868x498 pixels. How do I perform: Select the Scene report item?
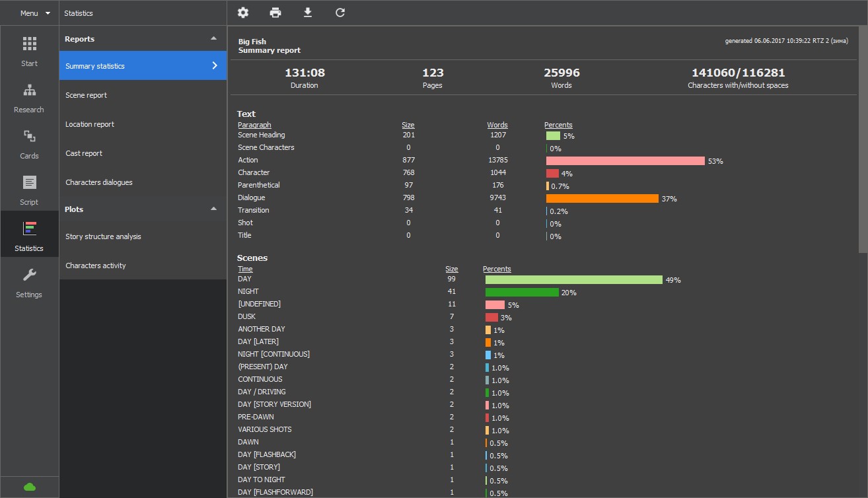143,95
